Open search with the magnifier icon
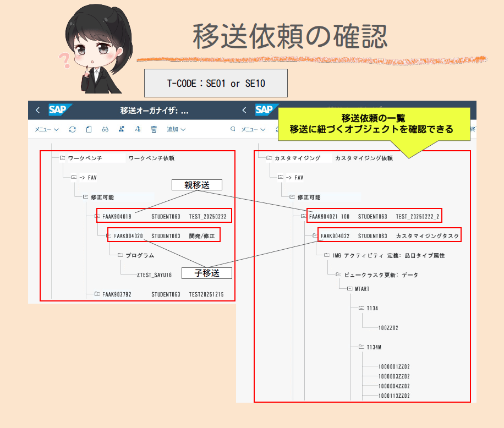 pos(233,129)
